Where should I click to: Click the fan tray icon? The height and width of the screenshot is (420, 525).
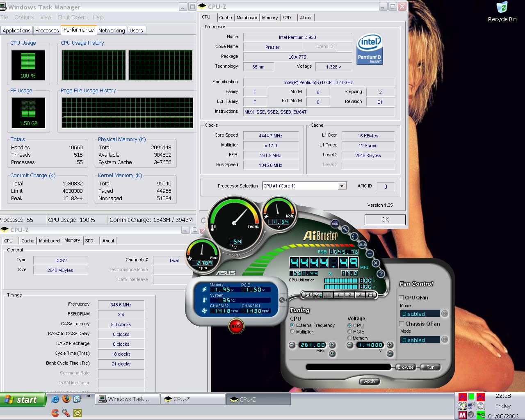pyautogui.click(x=480, y=406)
